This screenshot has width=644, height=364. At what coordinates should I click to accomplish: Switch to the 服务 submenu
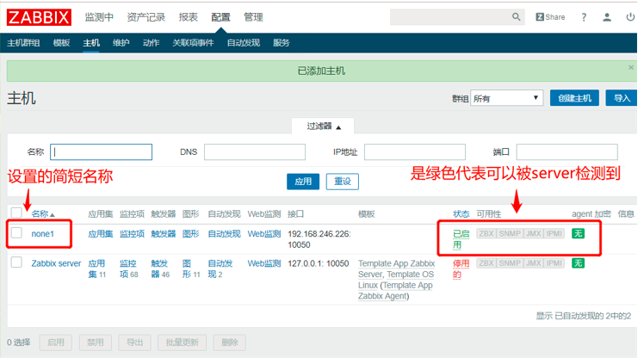282,43
